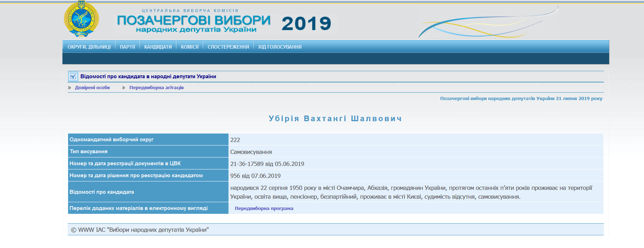The height and width of the screenshot is (248, 644).
Task: Select the КОМІСІЇ menu item
Action: pyautogui.click(x=189, y=47)
